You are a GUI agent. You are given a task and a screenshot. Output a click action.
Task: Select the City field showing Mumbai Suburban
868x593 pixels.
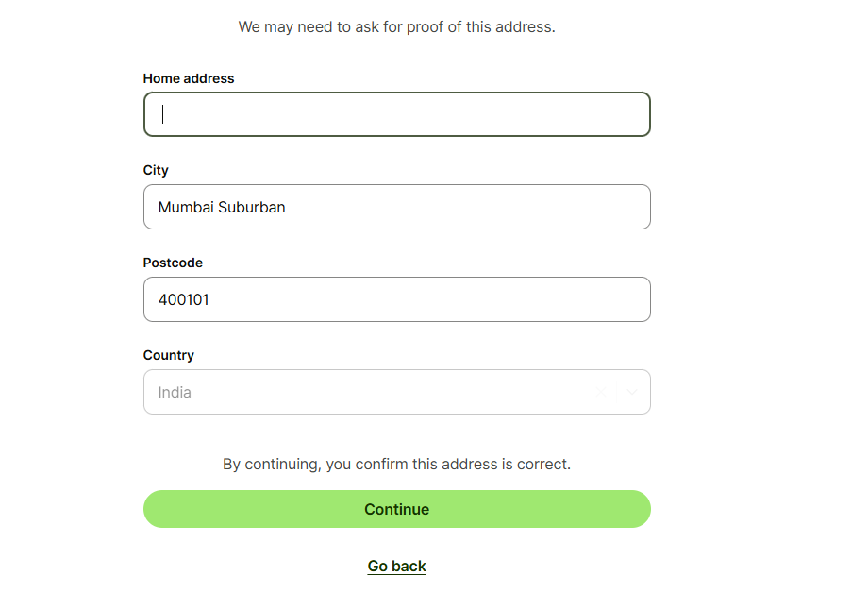pyautogui.click(x=396, y=207)
